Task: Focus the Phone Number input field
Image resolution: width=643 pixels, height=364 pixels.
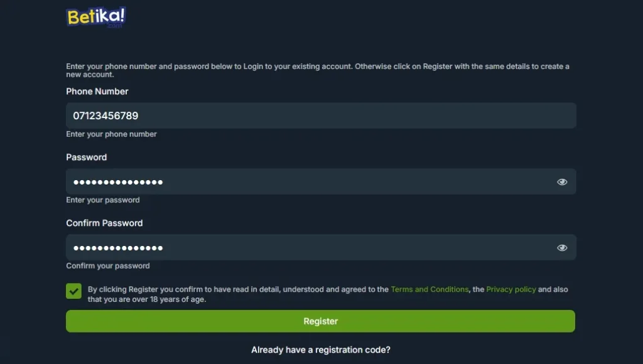Action: tap(321, 115)
